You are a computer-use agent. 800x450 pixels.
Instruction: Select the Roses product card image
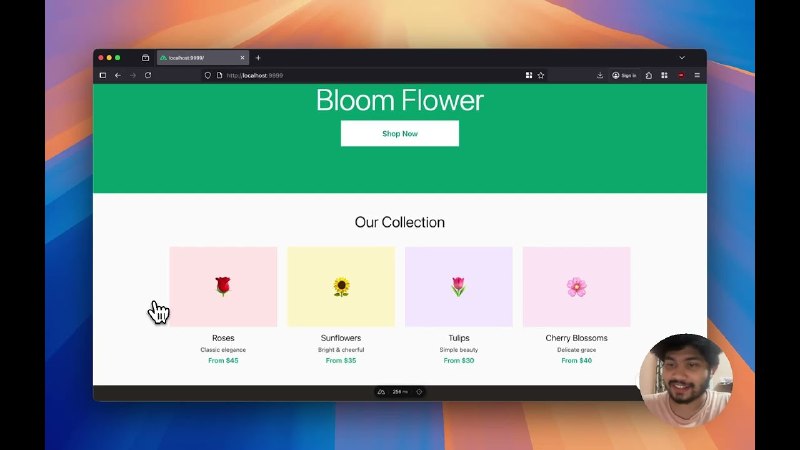click(x=223, y=287)
